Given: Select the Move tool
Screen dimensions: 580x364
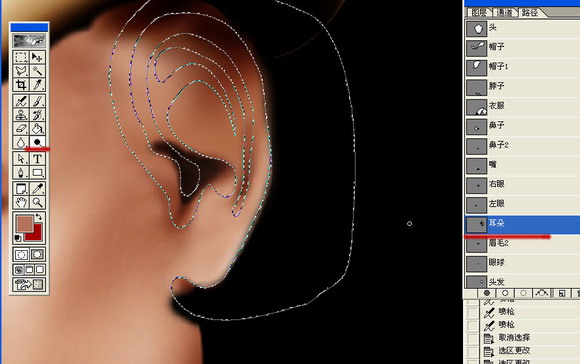Looking at the screenshot, I should click(37, 57).
